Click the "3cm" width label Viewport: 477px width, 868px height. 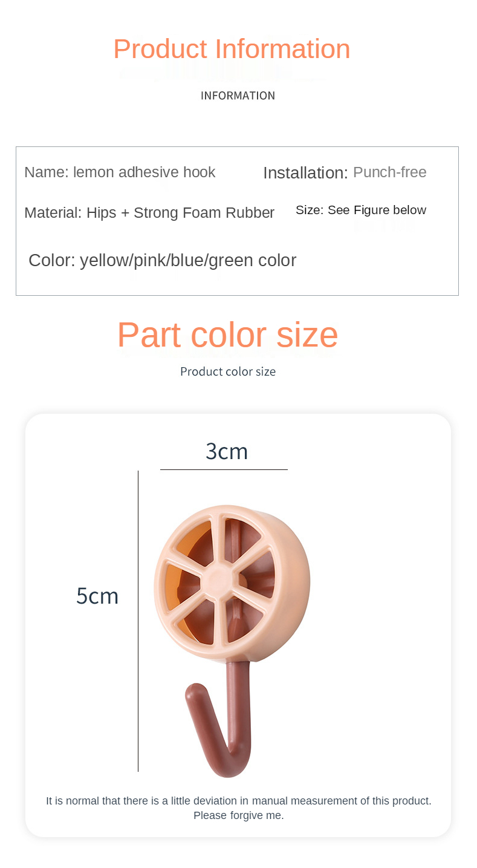point(227,452)
